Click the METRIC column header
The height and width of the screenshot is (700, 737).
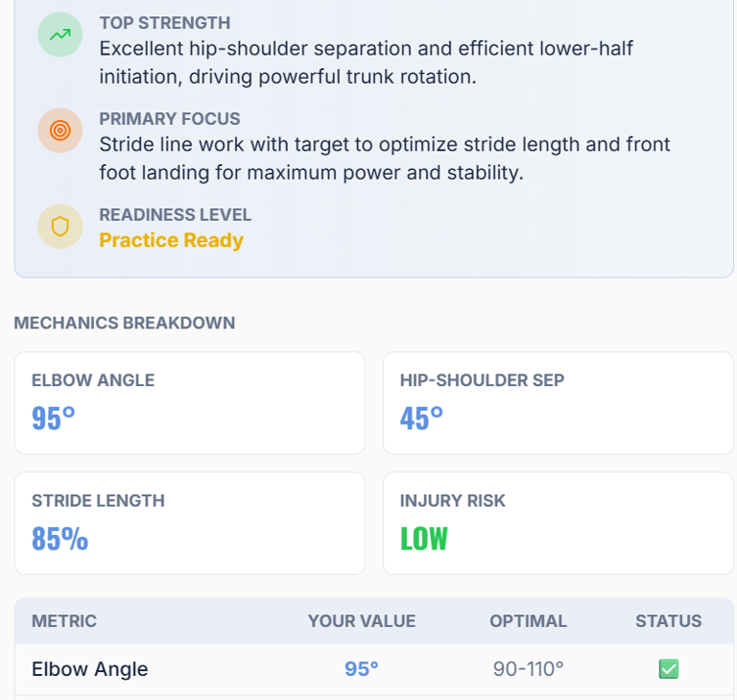pyautogui.click(x=64, y=621)
